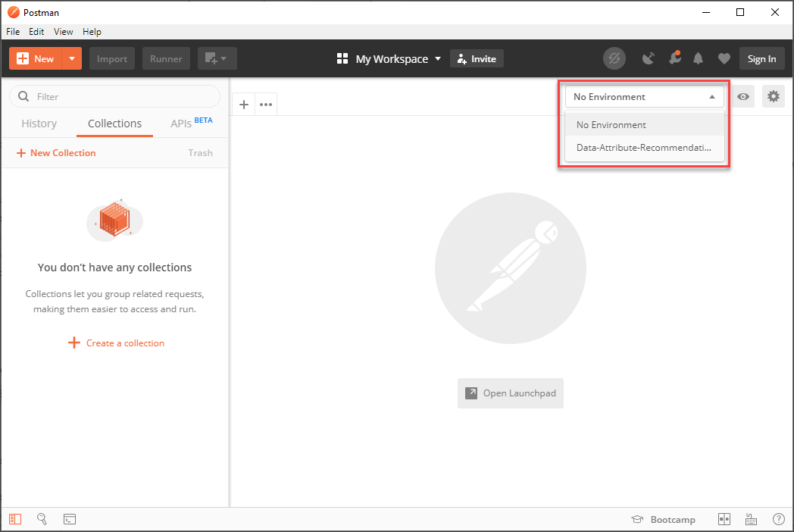Viewport: 794px width, 532px height.
Task: Toggle the two-pane view icon
Action: [x=724, y=519]
